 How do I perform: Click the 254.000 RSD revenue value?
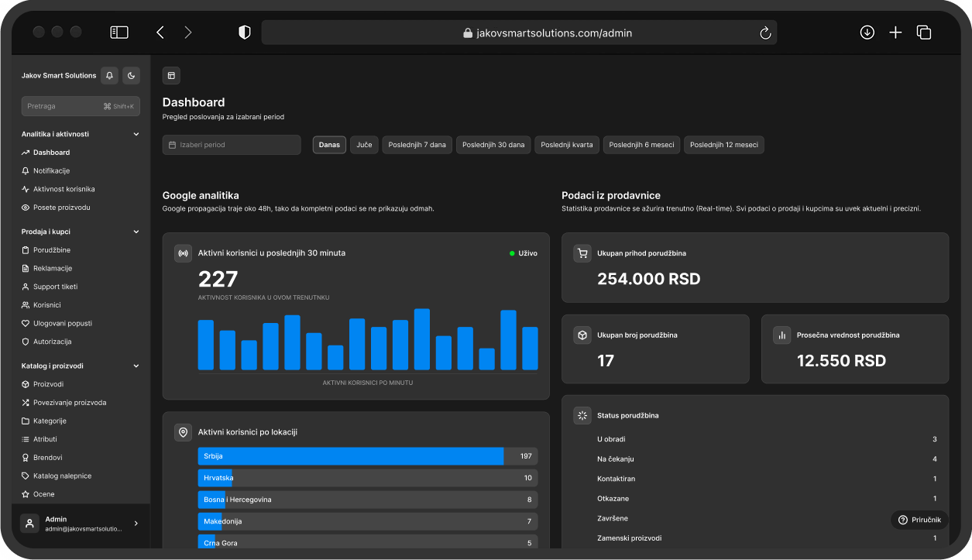(649, 279)
